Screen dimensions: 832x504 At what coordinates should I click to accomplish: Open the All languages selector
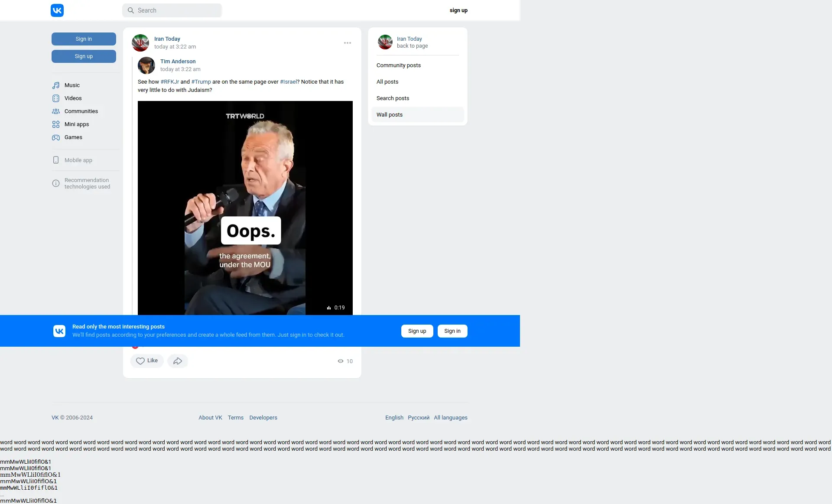coord(451,418)
